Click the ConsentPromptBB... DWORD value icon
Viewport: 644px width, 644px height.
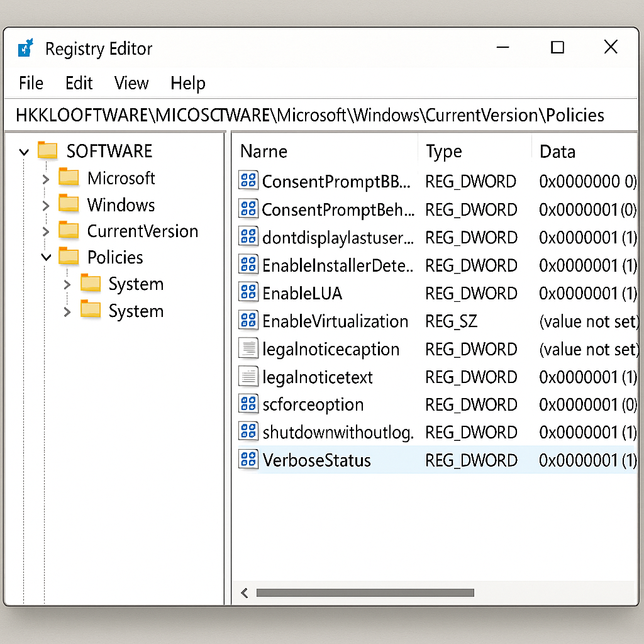[248, 180]
